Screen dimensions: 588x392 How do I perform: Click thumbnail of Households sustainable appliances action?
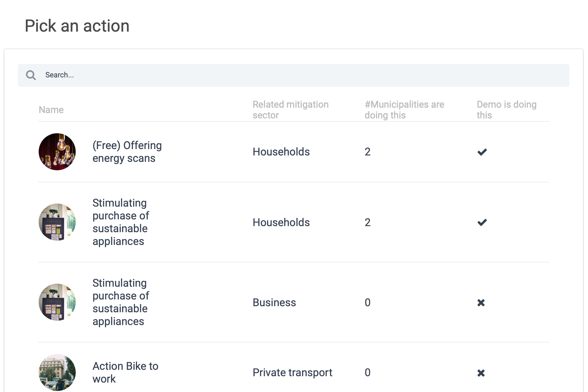coord(57,222)
